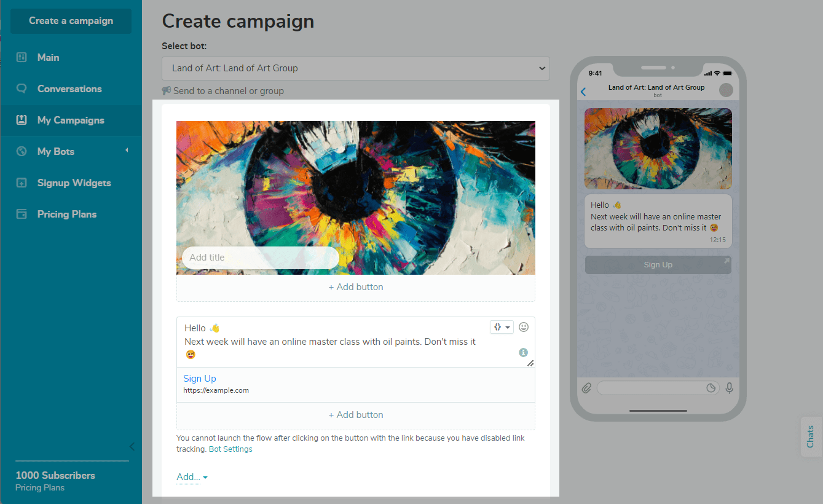
Task: Click the microphone icon in phone preview
Action: point(730,388)
